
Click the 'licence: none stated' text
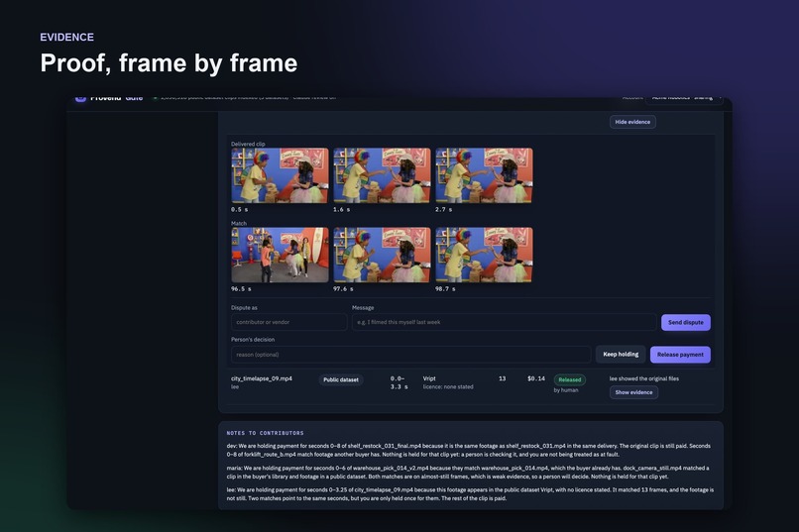[x=448, y=387]
